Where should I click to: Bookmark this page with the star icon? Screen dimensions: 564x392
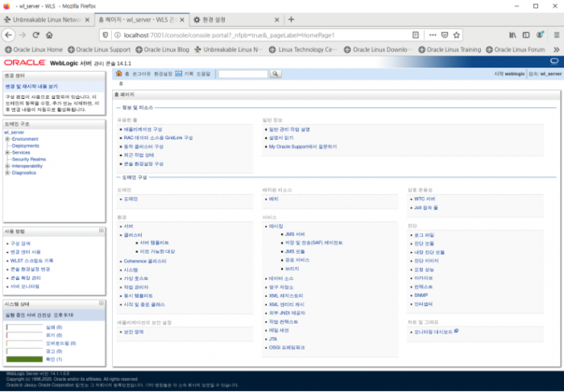point(457,35)
